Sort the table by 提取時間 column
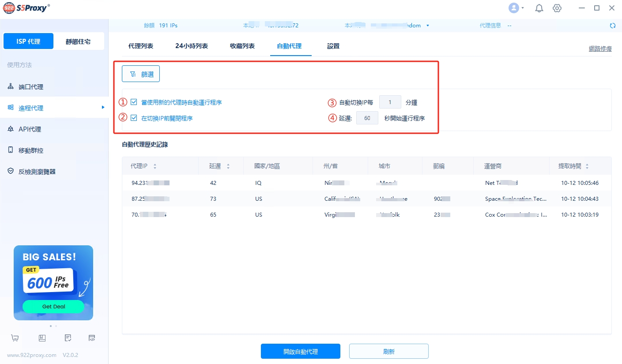 tap(587, 166)
